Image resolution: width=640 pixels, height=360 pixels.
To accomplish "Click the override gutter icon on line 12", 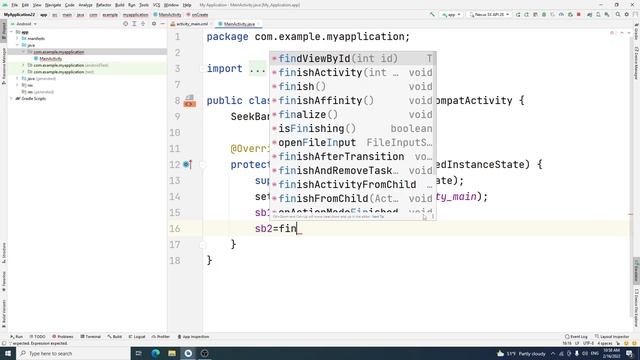I will point(187,164).
